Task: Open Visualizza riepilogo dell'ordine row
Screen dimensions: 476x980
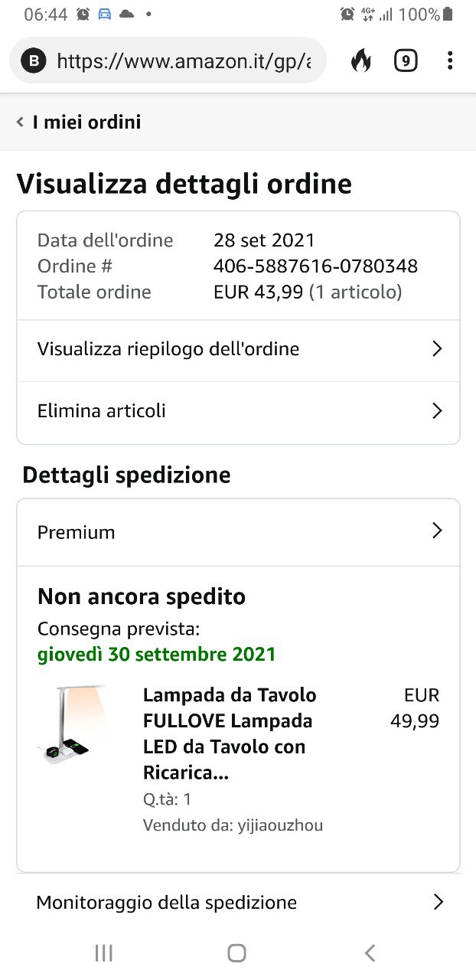Action: pyautogui.click(x=168, y=349)
